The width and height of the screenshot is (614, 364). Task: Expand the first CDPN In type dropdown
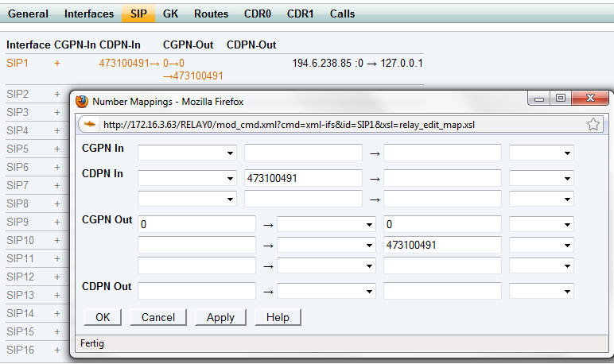tap(187, 178)
